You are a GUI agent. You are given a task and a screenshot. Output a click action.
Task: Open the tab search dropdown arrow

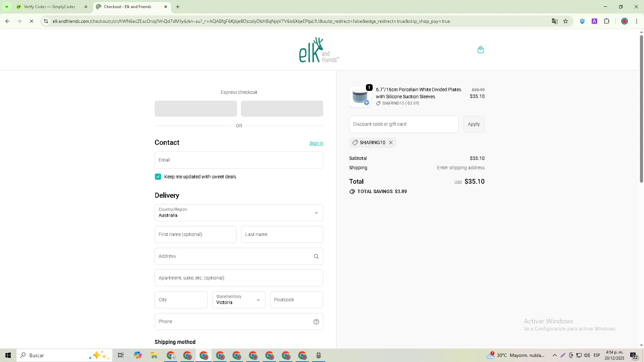tap(6, 7)
